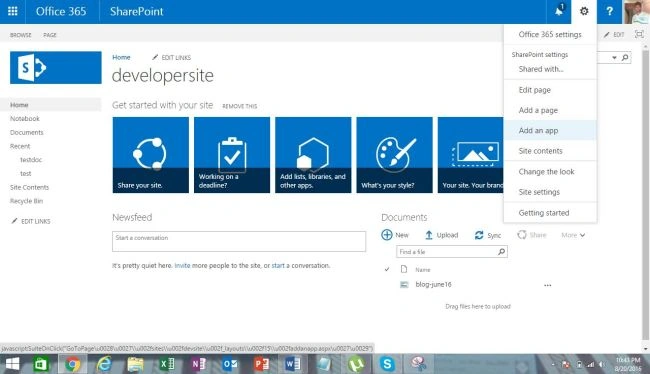The image size is (650, 374).
Task: Open the ellipsis menu for blog-june16
Action: 548,285
